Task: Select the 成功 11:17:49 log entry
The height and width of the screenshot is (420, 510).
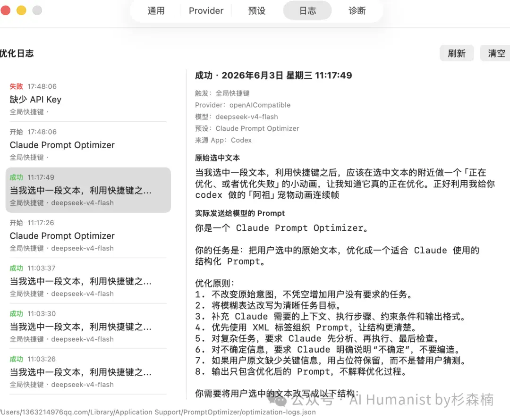Action: point(88,190)
